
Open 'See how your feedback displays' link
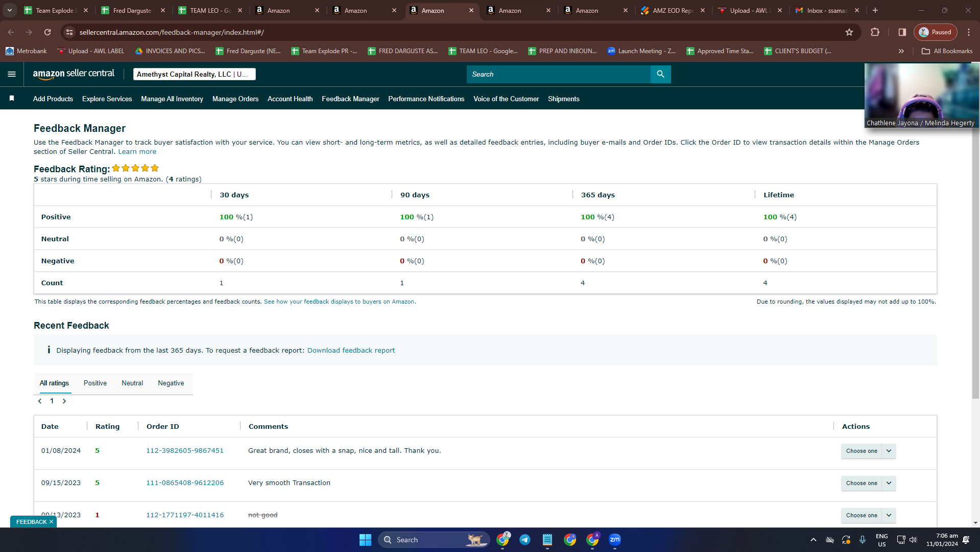pyautogui.click(x=339, y=302)
